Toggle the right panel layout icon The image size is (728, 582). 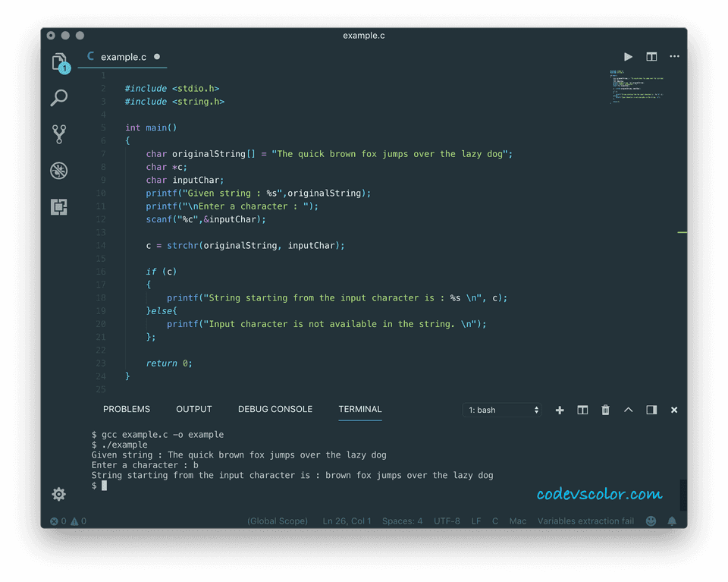651,409
